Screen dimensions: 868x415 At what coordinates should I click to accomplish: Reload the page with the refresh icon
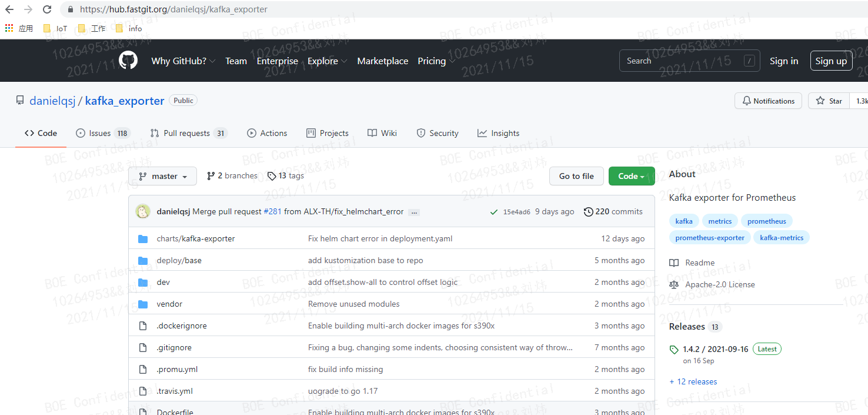pos(48,9)
